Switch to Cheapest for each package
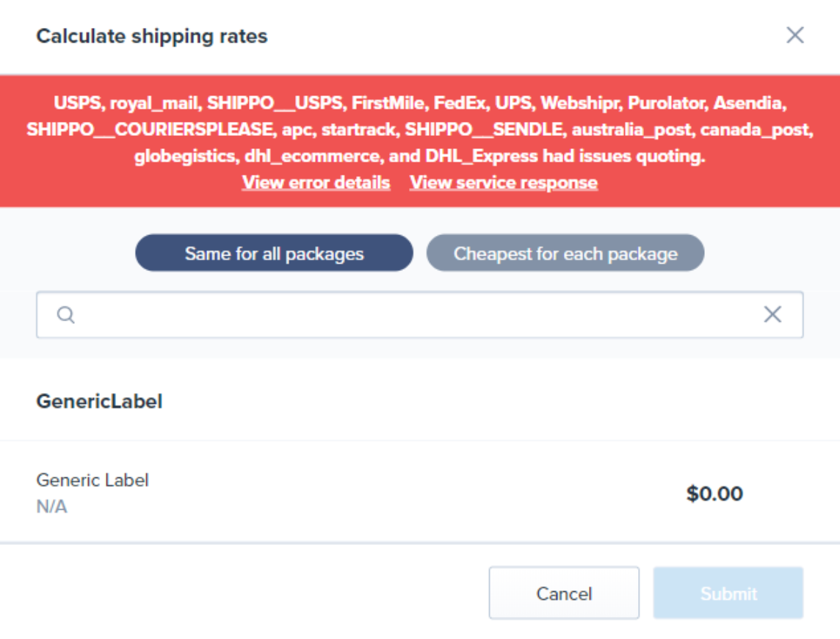The height and width of the screenshot is (639, 840). pos(565,253)
